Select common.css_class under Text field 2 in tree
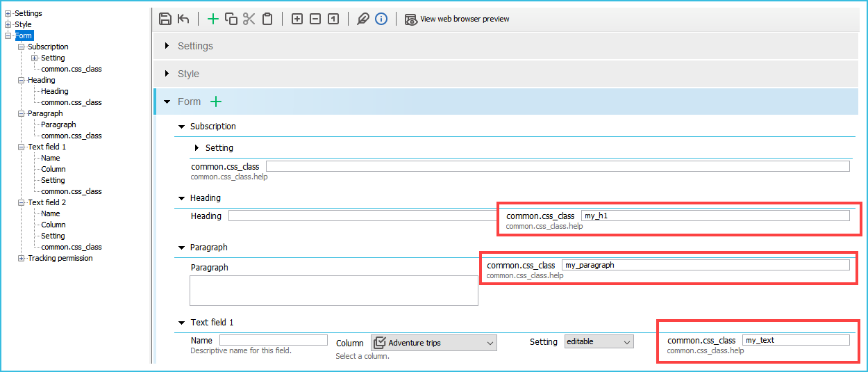Screen dimensions: 868x372 pos(72,247)
